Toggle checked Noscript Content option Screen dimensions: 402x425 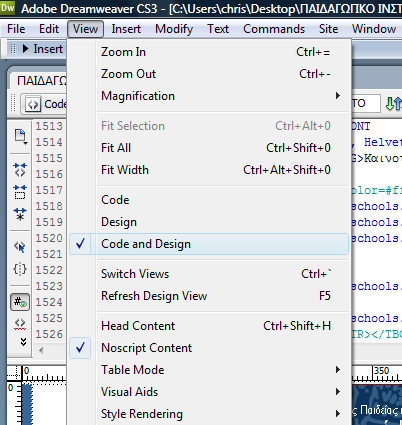pos(209,348)
